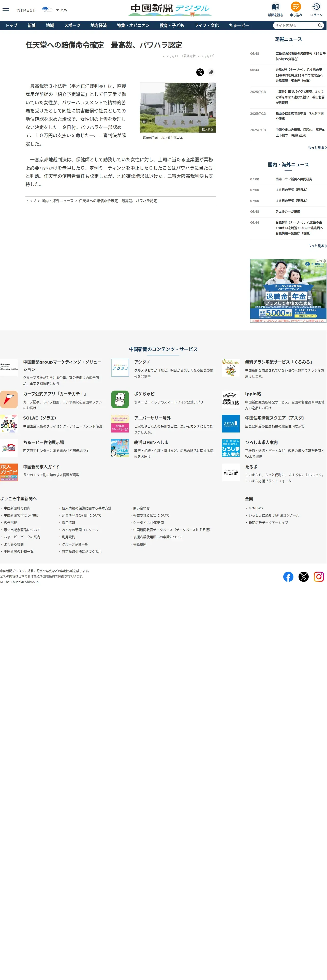This screenshot has height=980, width=327.
Task: Click よくある質問 footer link
Action: [14, 544]
